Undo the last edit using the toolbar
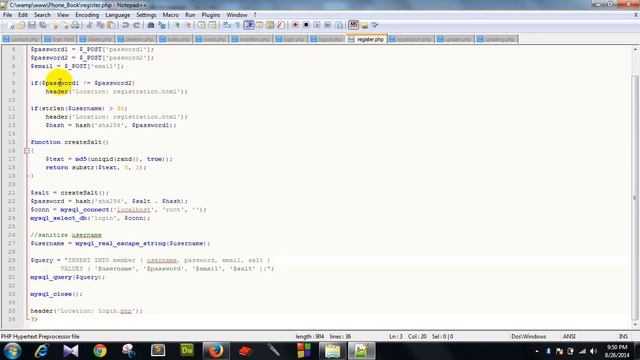 point(126,25)
